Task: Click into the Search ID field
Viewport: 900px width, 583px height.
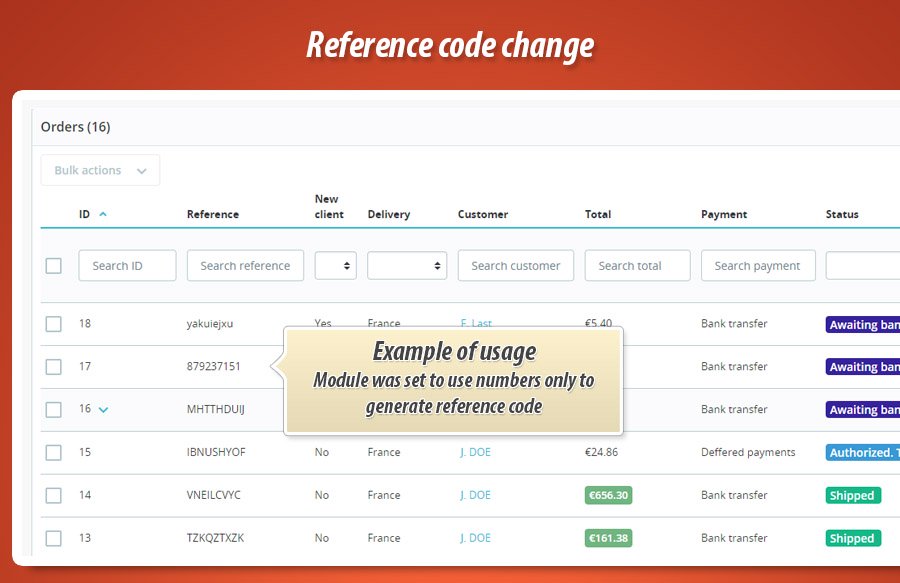Action: pyautogui.click(x=127, y=265)
